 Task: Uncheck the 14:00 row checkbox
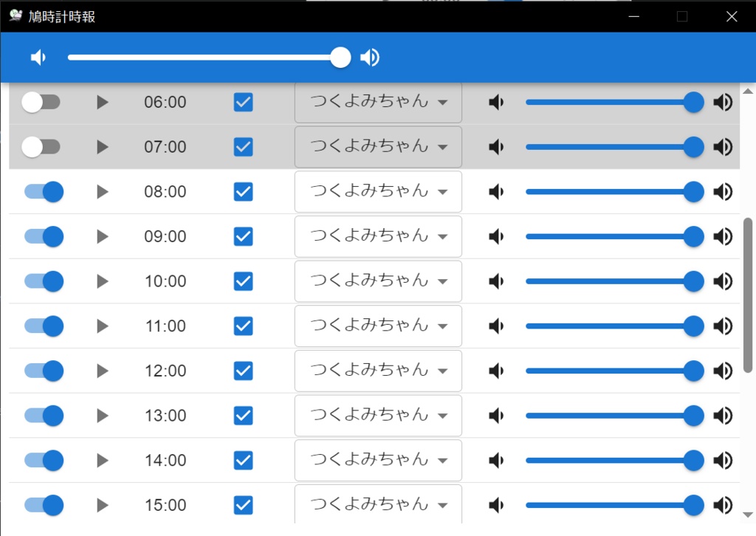243,460
